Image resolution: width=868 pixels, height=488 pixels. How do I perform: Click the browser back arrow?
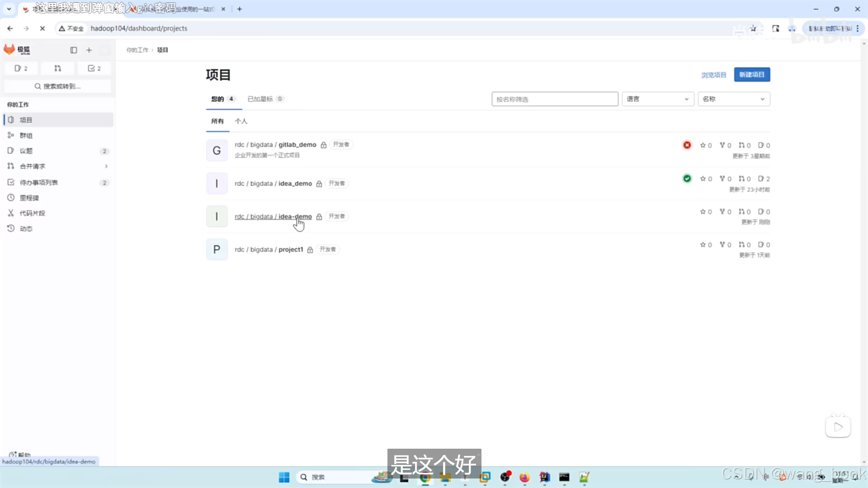(x=10, y=28)
